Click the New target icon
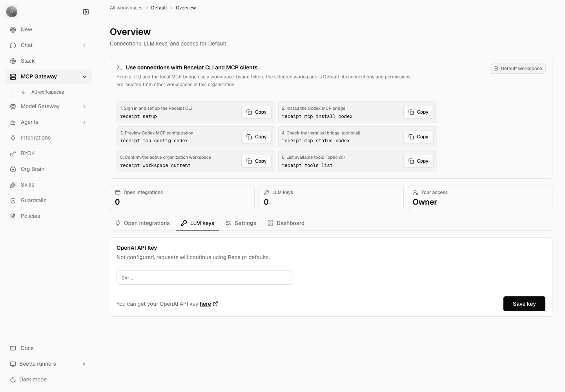Viewport: 565px width, 392px height. 13,30
